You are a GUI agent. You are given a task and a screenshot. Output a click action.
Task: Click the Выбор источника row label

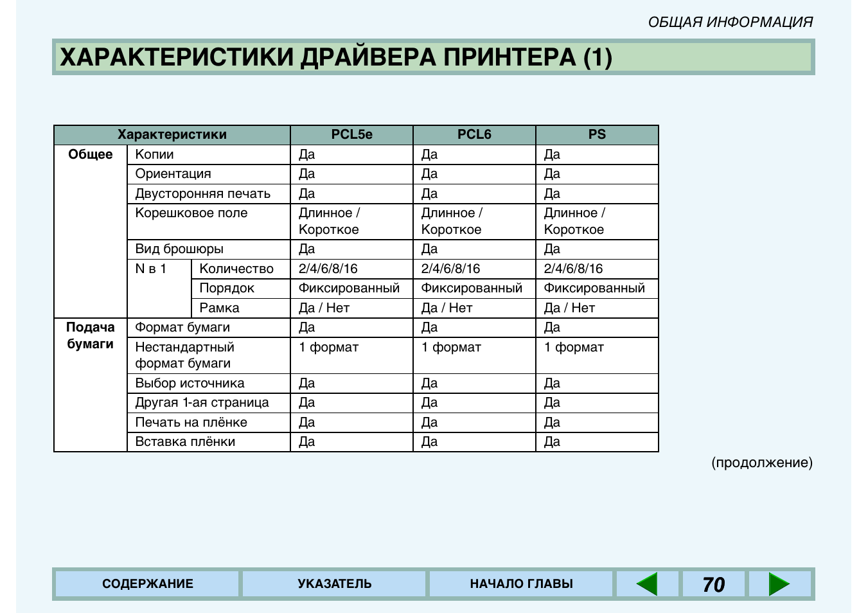tap(190, 384)
